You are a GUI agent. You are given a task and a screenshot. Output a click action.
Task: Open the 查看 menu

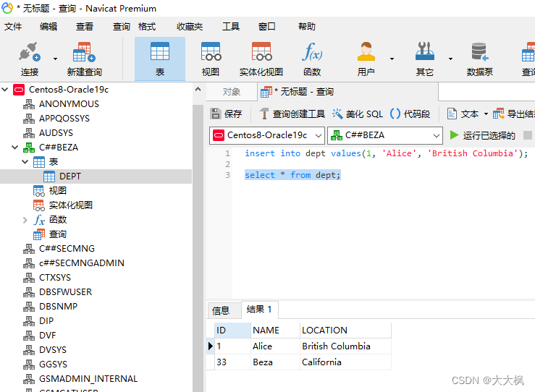tap(85, 27)
